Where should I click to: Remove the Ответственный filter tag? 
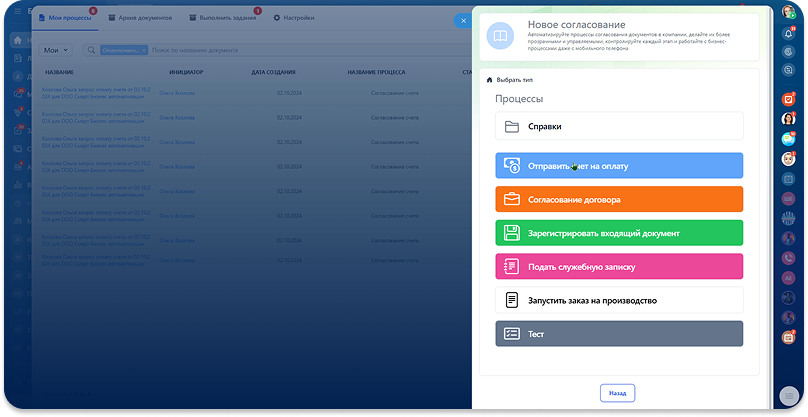[144, 49]
